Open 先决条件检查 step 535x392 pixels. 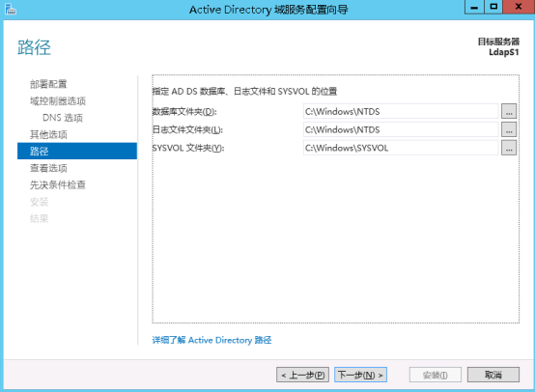click(58, 184)
